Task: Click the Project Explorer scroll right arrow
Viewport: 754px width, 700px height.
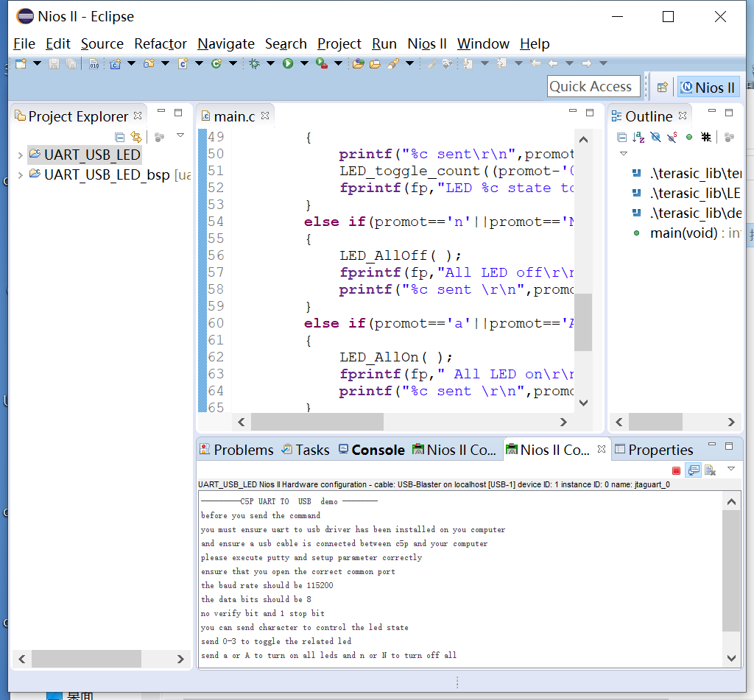Action: click(x=180, y=659)
